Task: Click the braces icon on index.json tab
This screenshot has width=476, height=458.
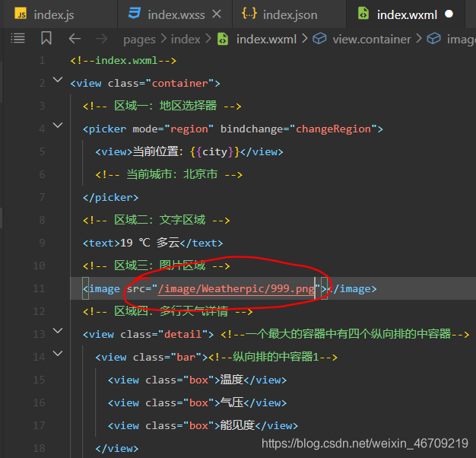Action: [249, 14]
